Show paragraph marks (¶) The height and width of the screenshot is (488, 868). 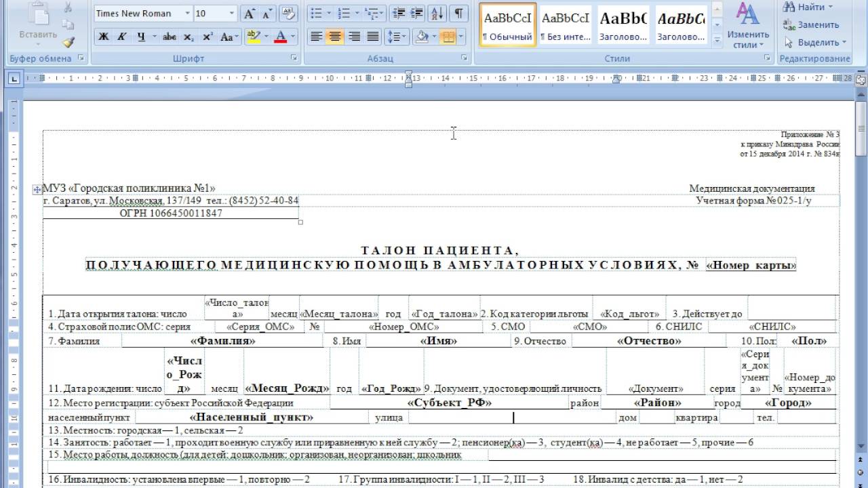click(459, 14)
